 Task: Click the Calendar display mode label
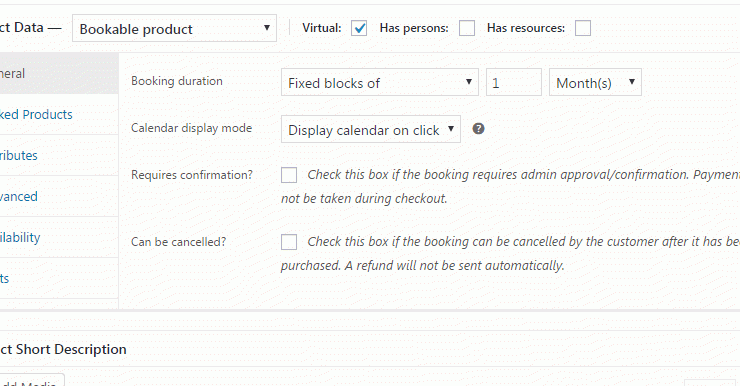pyautogui.click(x=191, y=128)
